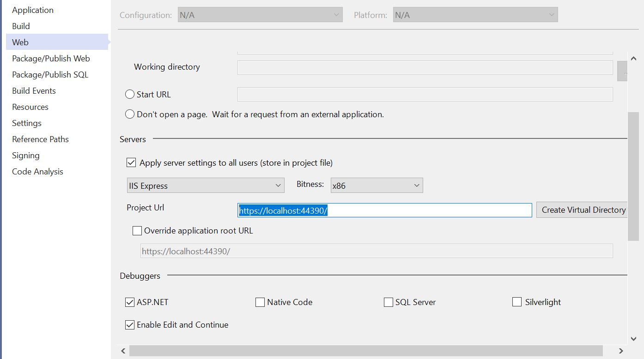Screen dimensions: 644x359
Task: Expand the Bitness x86 dropdown
Action: 377,186
